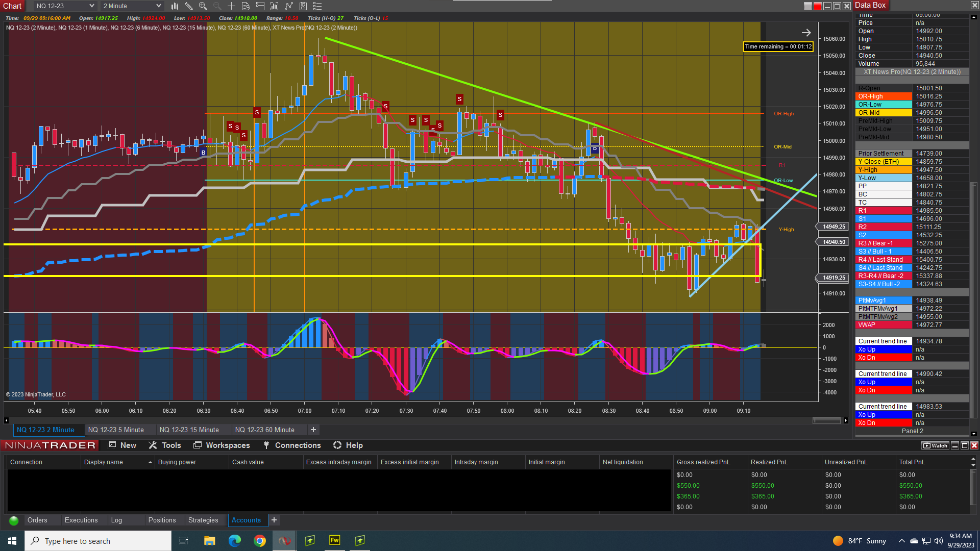
Task: Switch to the Strategies tab
Action: tap(203, 520)
